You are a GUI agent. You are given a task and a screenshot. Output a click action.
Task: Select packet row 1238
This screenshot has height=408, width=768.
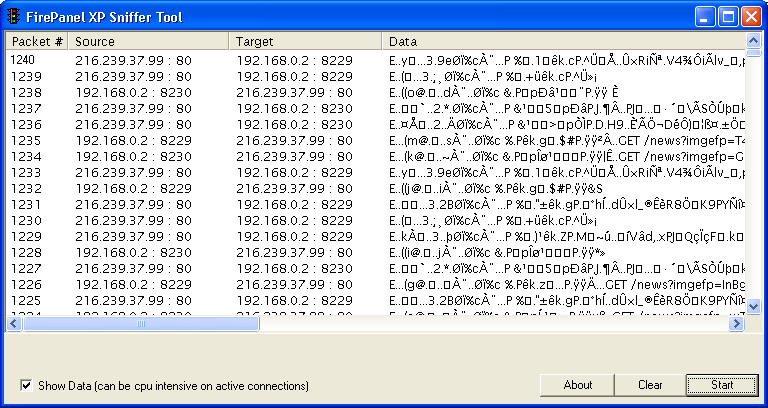376,93
